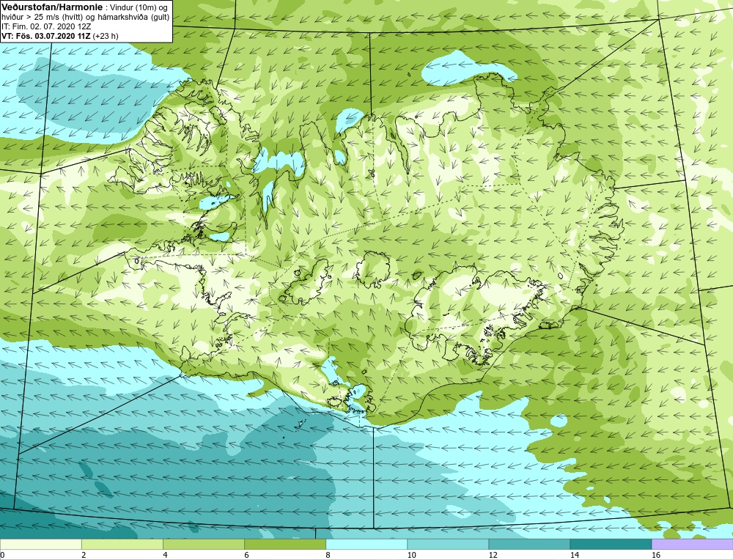Click the 'IT: Fim. 02. 07. 2020 12Z' line

45,26
